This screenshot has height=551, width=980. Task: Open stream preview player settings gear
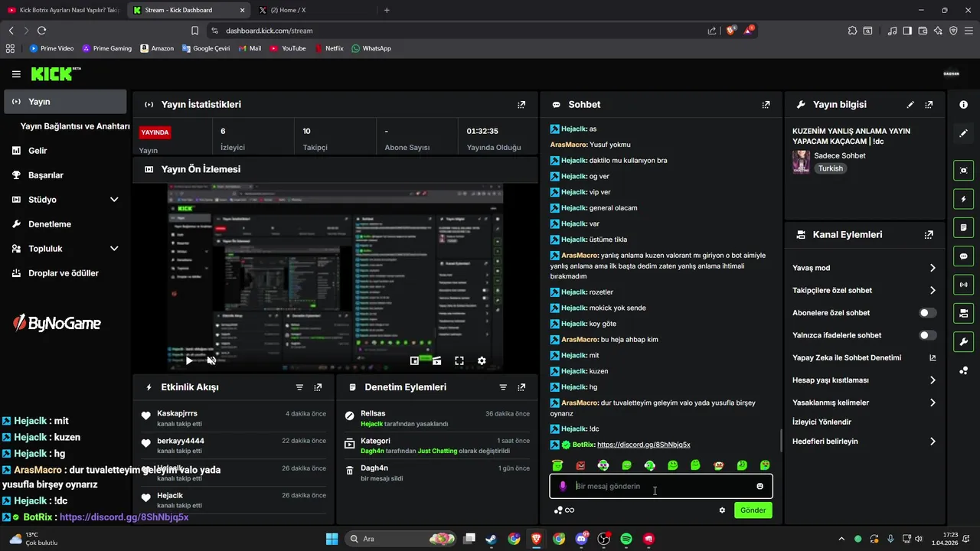pos(482,360)
